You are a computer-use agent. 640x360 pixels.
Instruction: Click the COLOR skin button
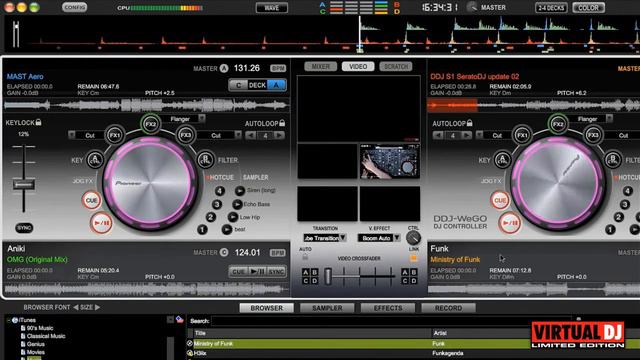(x=588, y=8)
